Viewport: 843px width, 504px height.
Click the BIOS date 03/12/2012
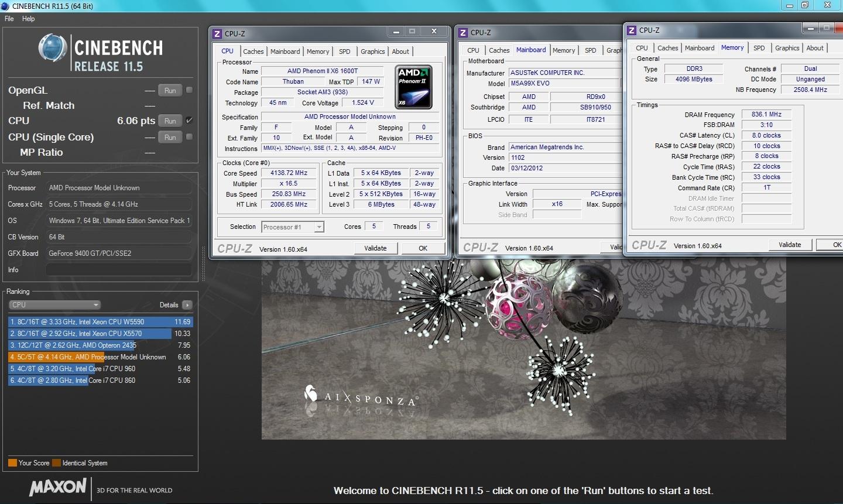point(564,169)
